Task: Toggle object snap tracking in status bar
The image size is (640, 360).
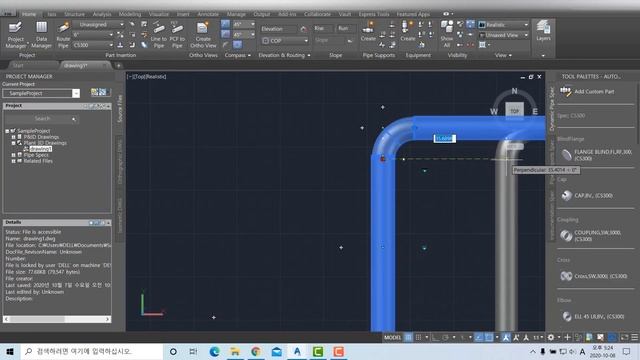Action: [479, 338]
